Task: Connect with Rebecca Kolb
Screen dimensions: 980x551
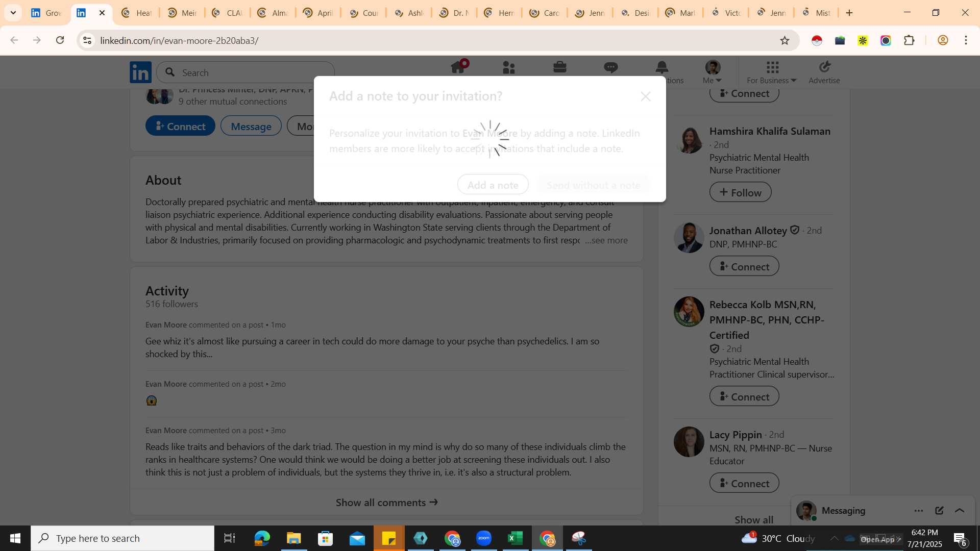Action: [744, 396]
